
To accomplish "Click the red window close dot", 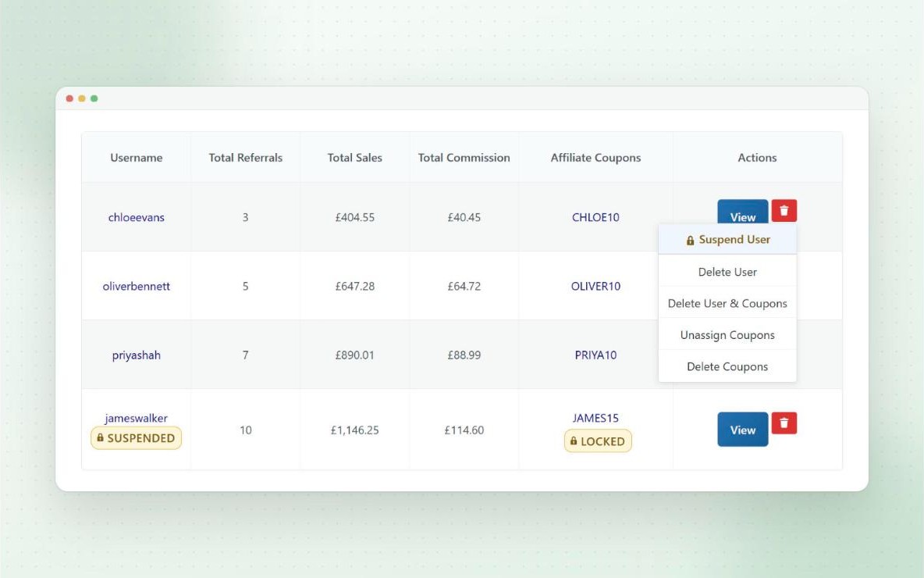I will pyautogui.click(x=69, y=98).
